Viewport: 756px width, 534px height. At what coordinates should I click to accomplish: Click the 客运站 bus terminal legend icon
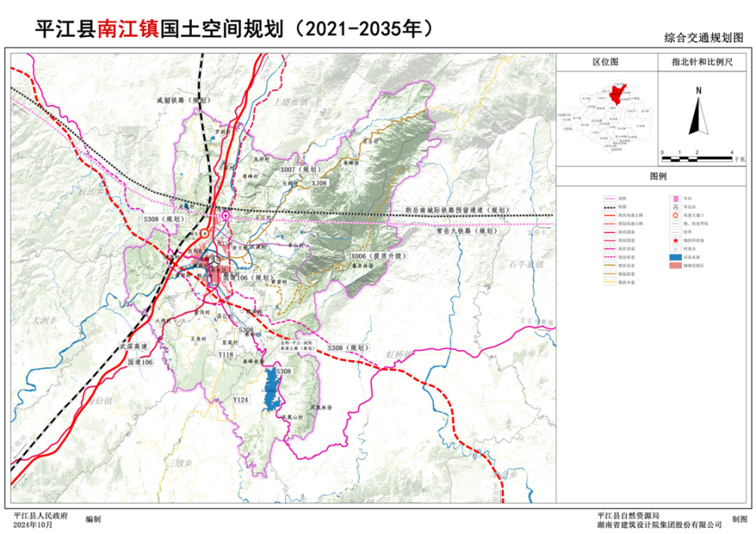pos(674,206)
